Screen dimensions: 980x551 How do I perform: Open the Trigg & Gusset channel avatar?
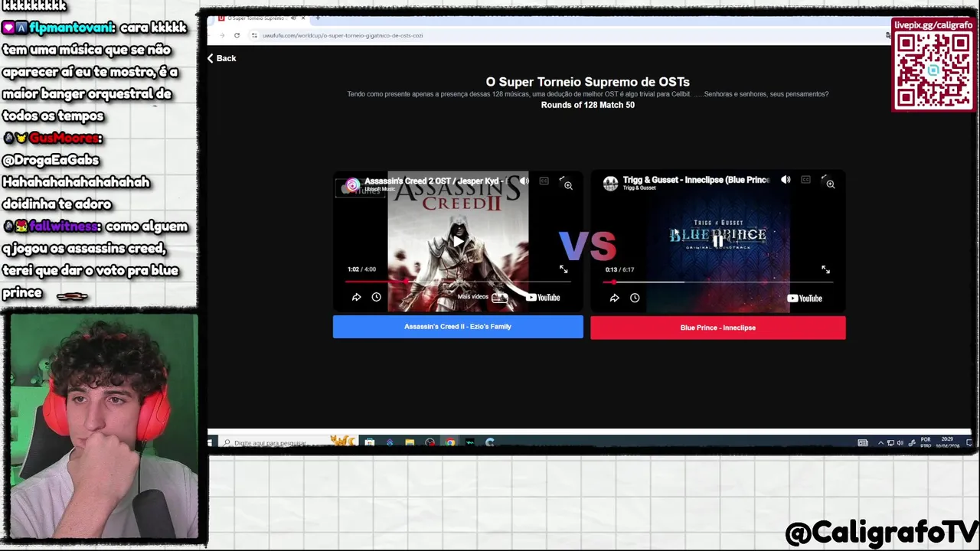[610, 184]
